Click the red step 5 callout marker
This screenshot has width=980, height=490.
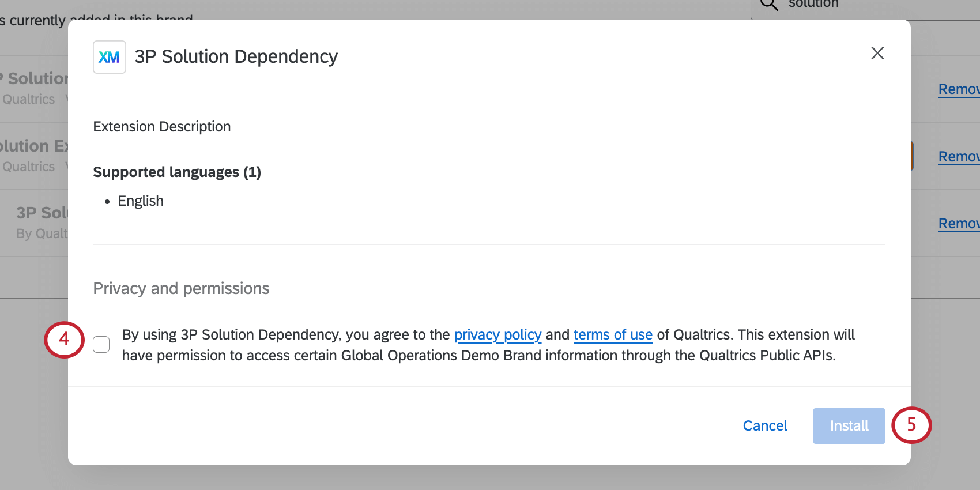[911, 425]
